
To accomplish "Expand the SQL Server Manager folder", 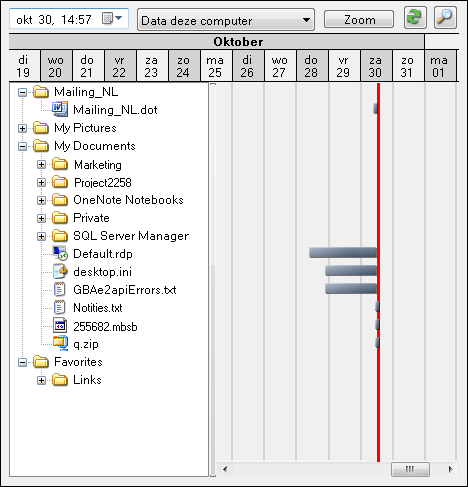I will (41, 236).
